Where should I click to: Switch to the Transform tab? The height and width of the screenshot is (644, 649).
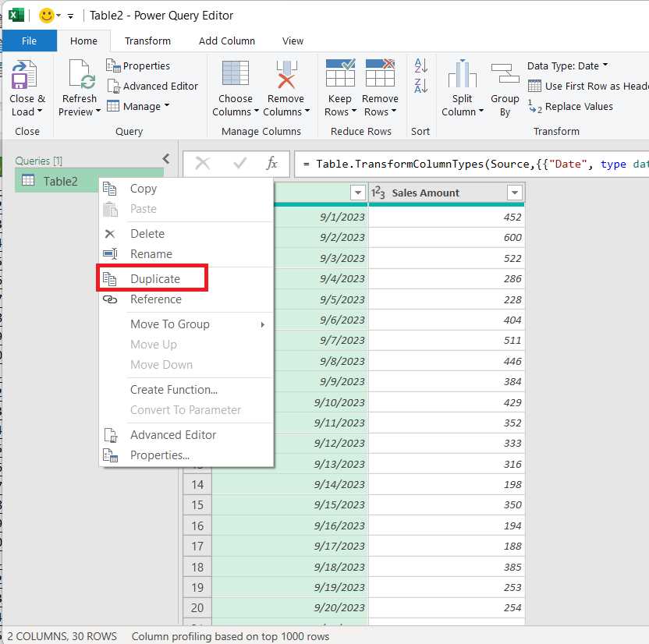pyautogui.click(x=147, y=41)
